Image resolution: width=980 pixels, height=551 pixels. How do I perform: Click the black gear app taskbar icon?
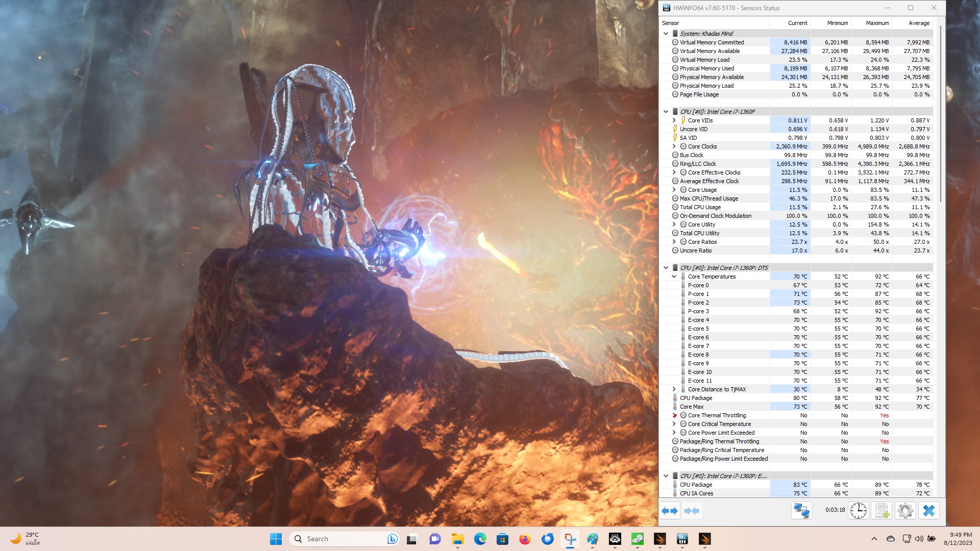(615, 539)
